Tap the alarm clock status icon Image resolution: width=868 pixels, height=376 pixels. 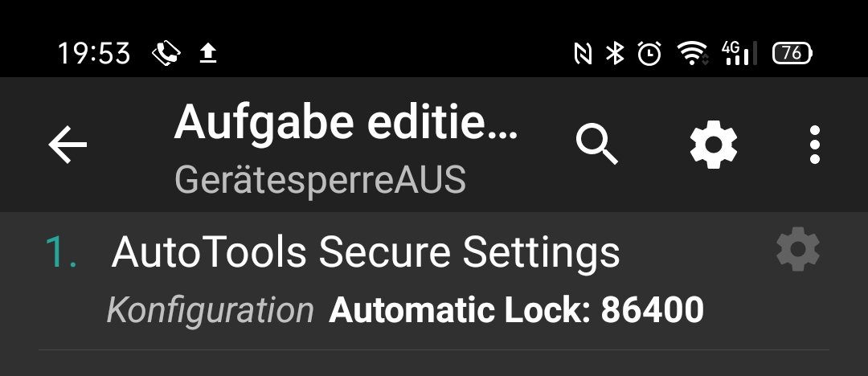coord(649,54)
